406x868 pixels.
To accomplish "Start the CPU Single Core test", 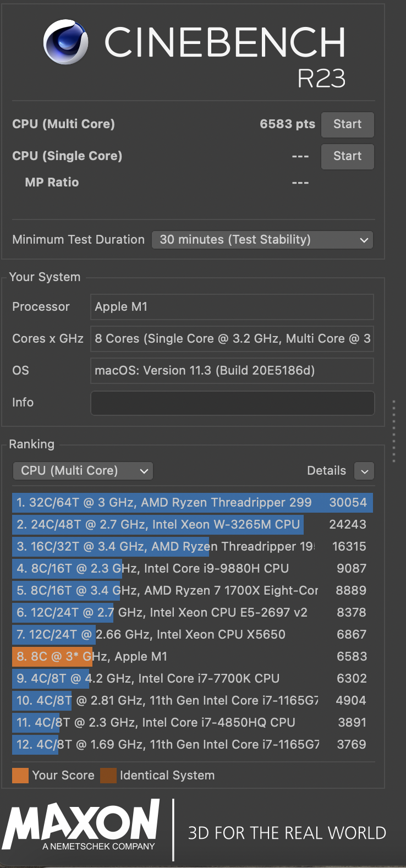I will pos(347,156).
